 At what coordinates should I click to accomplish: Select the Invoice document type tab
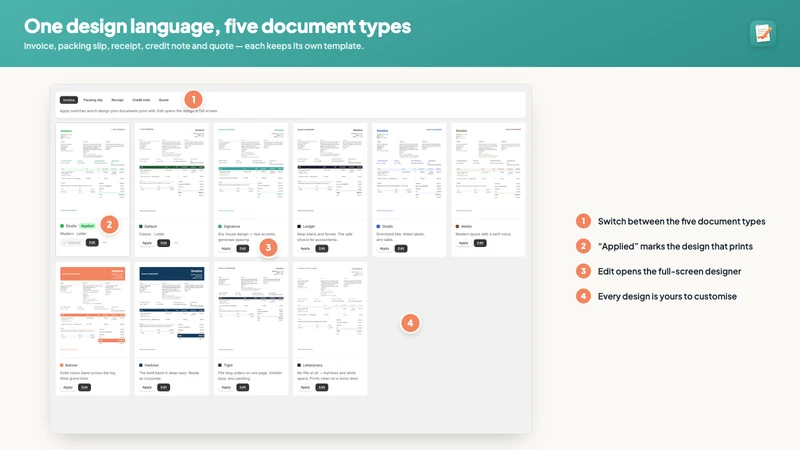[68, 100]
